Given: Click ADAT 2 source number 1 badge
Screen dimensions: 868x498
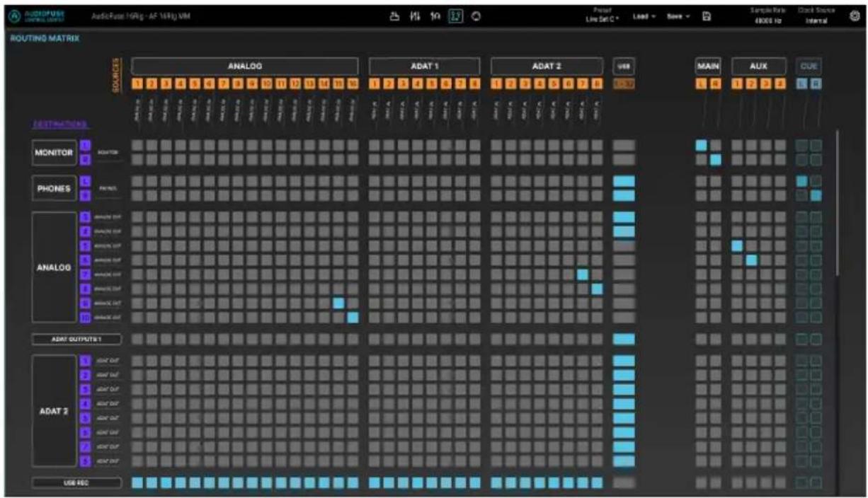Looking at the screenshot, I should pyautogui.click(x=497, y=84).
